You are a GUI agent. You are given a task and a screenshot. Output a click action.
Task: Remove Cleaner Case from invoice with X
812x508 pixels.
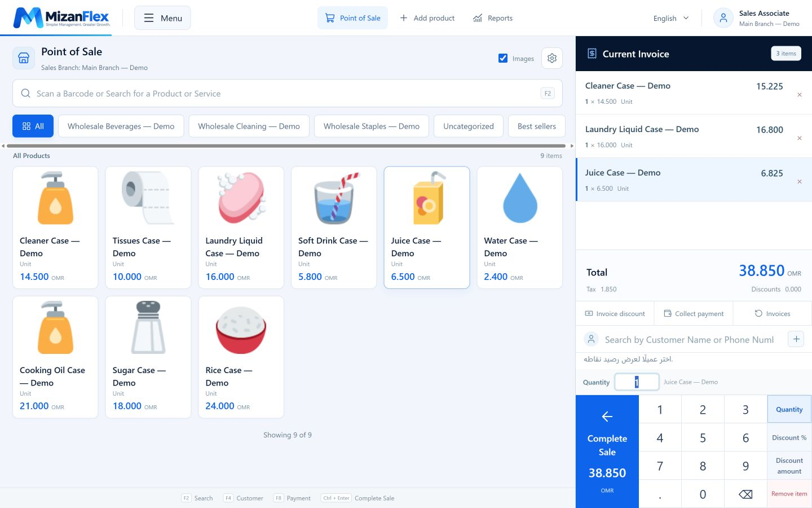click(x=799, y=95)
